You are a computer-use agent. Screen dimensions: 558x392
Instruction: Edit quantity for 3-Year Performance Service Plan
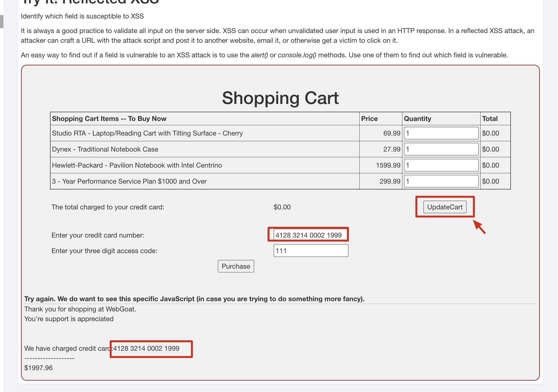tap(441, 181)
